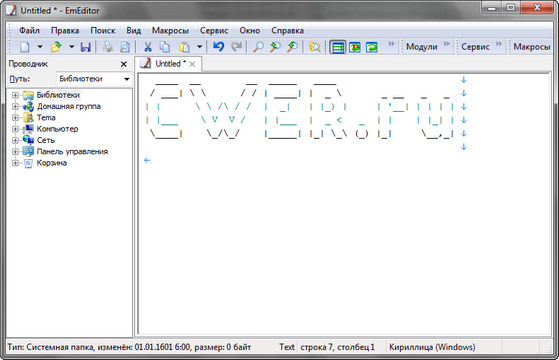This screenshot has height=360, width=559.
Task: Click the Open file folder icon
Action: pyautogui.click(x=56, y=47)
